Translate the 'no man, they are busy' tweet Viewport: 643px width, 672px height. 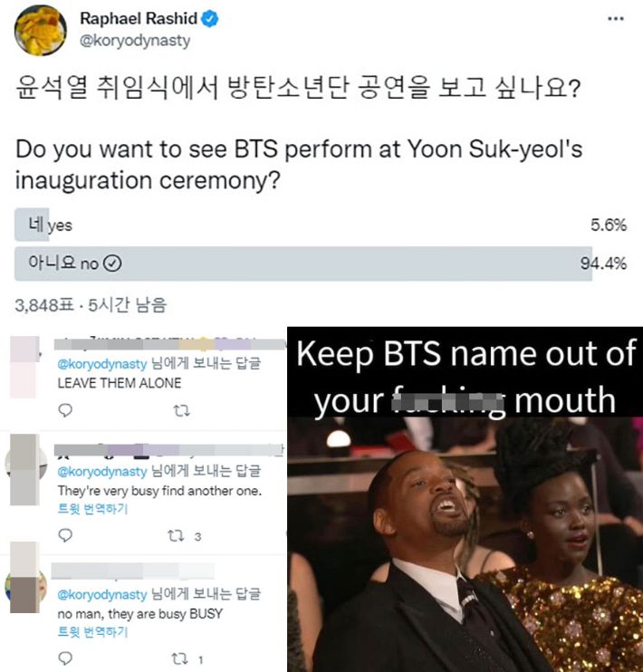pyautogui.click(x=92, y=632)
